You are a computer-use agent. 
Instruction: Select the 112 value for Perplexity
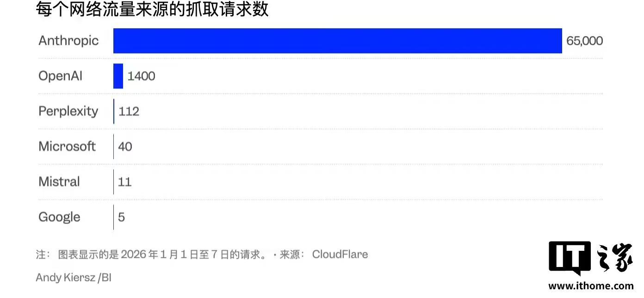point(129,111)
